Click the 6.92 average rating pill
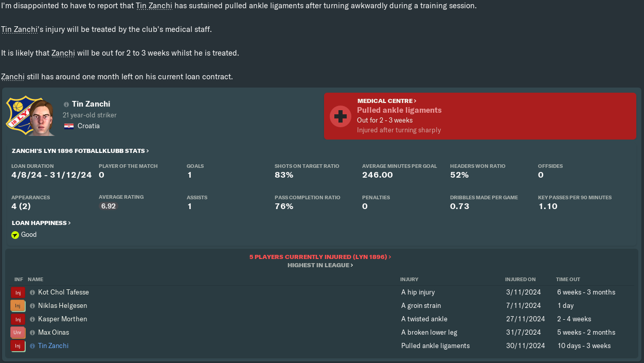This screenshot has height=363, width=644. 108,206
